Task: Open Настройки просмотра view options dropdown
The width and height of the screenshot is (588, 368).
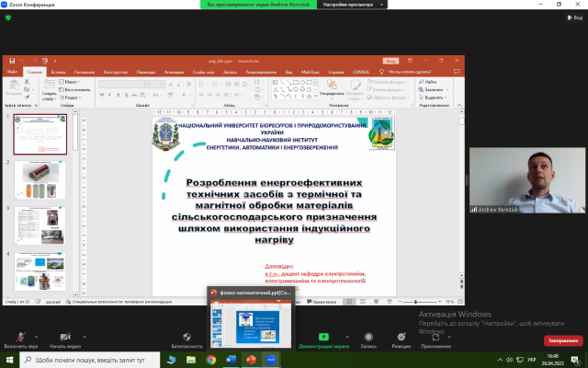Action: coord(353,5)
